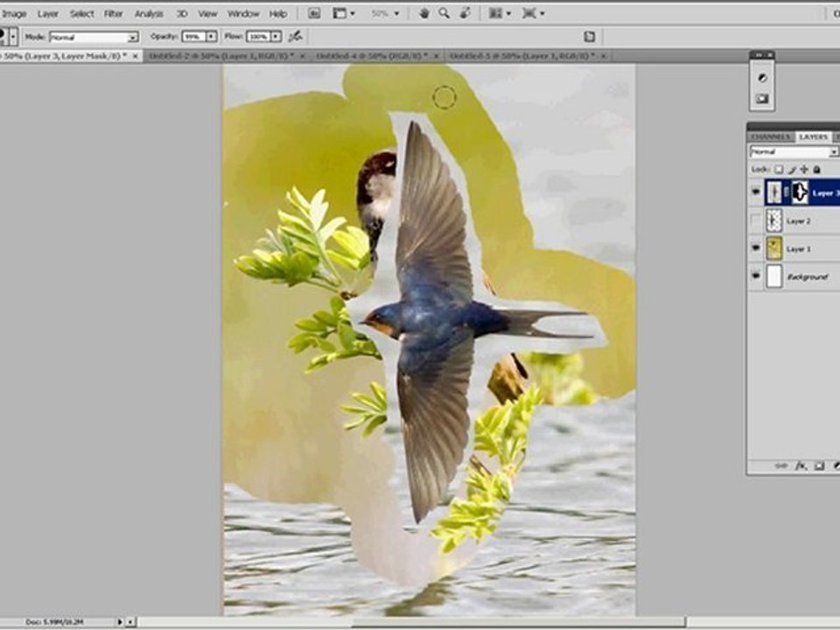Image resolution: width=840 pixels, height=630 pixels.
Task: Close the active Layer 3 document tab
Action: point(135,56)
